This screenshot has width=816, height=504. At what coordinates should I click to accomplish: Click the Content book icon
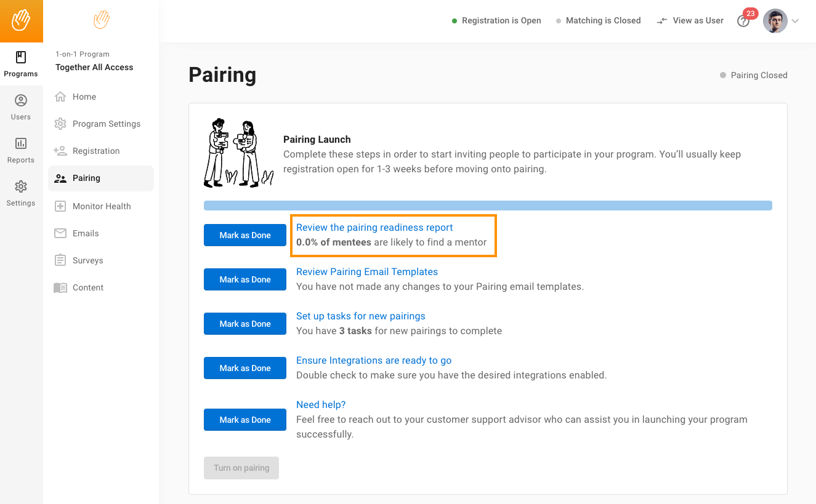coord(60,287)
